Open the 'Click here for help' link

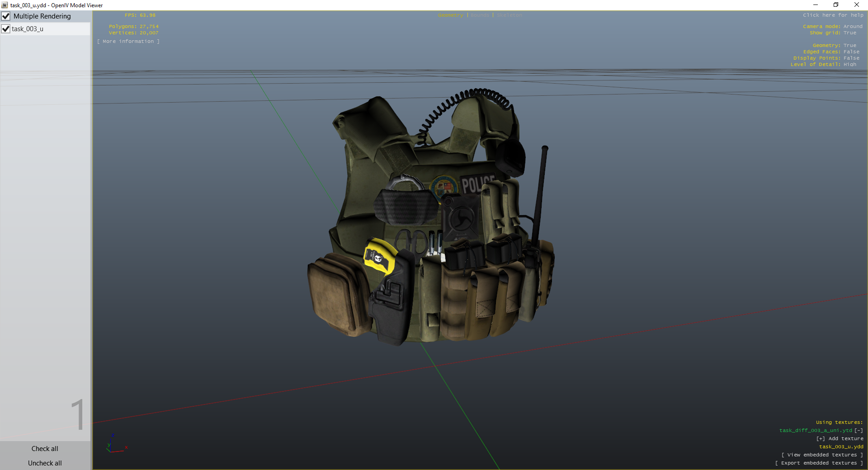[x=833, y=15]
